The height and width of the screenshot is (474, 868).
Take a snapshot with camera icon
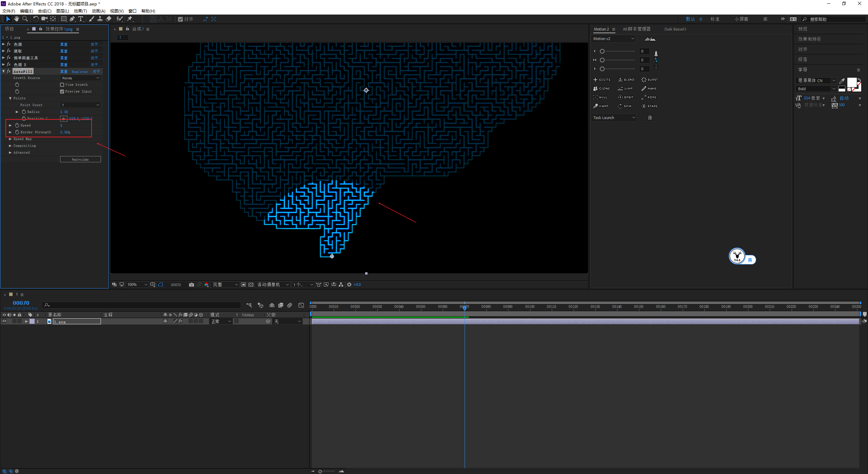click(192, 284)
